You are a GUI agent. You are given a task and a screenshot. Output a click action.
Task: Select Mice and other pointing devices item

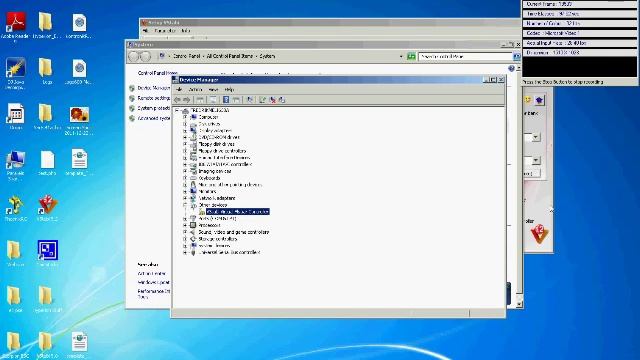230,185
